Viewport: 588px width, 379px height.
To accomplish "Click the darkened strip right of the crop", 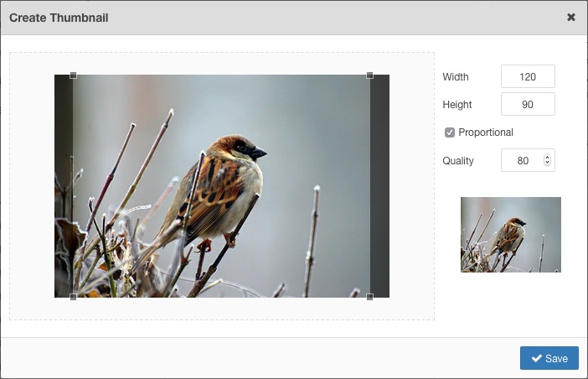I will [x=380, y=186].
